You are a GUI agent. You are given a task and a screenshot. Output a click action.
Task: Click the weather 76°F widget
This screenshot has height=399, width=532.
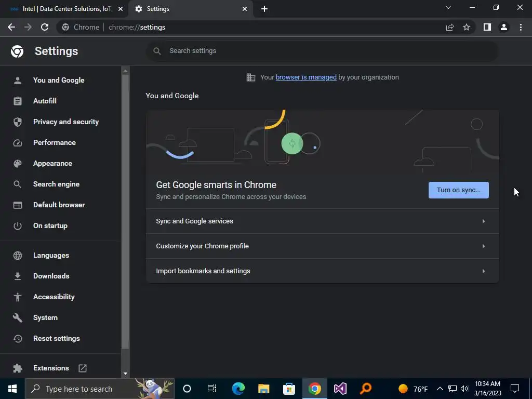pos(413,389)
